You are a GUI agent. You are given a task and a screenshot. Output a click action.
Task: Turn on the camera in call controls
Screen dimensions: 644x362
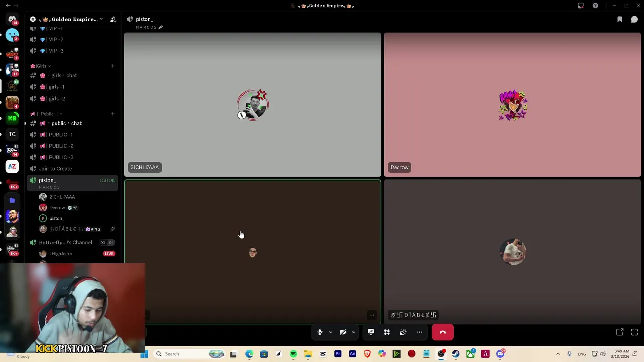pos(343,332)
